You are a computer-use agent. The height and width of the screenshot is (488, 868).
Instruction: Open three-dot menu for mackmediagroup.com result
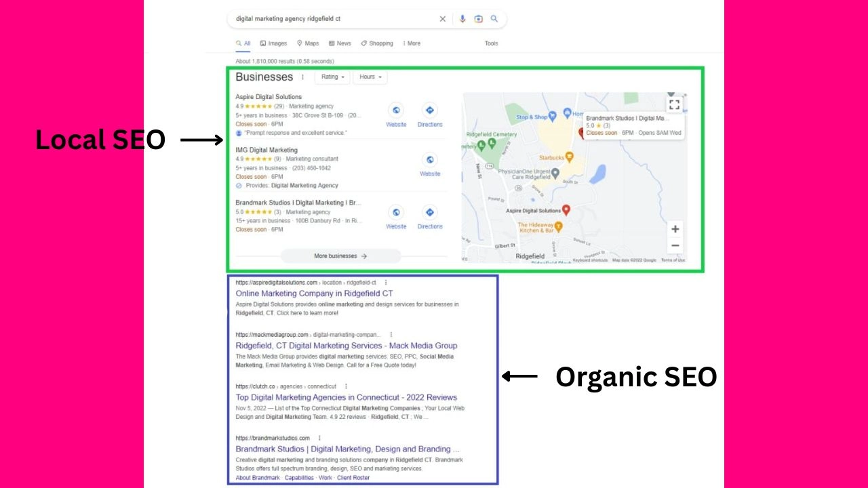[x=391, y=335]
